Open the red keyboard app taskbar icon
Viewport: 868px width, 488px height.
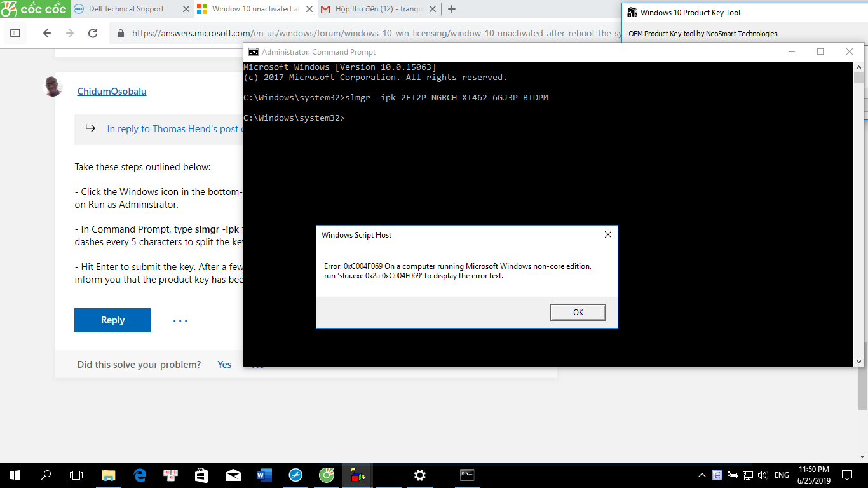pyautogui.click(x=170, y=475)
